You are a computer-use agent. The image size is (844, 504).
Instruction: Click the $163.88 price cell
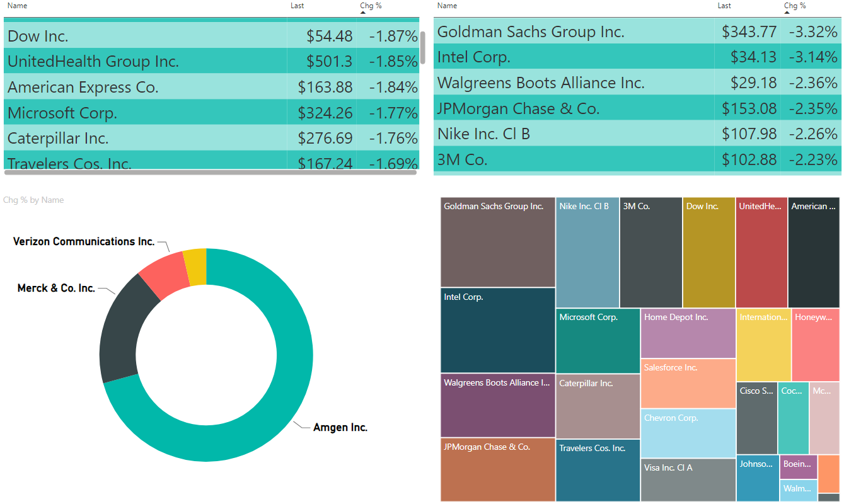(325, 88)
